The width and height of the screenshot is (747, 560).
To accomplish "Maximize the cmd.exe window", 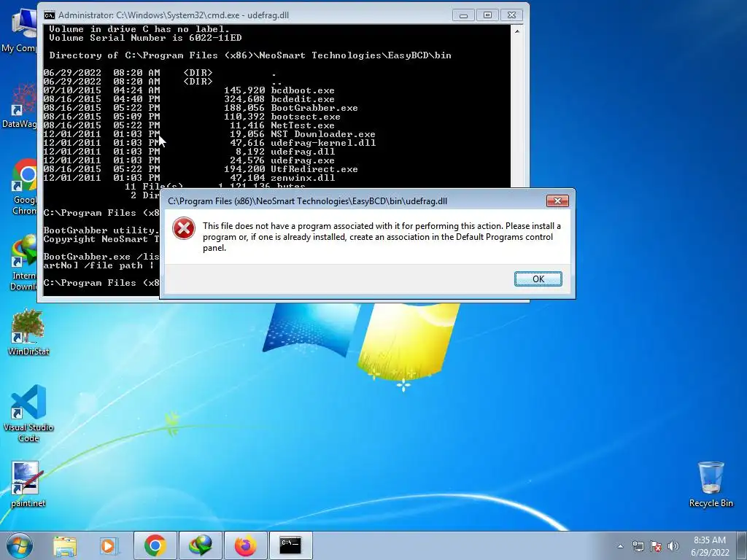I will [x=487, y=15].
